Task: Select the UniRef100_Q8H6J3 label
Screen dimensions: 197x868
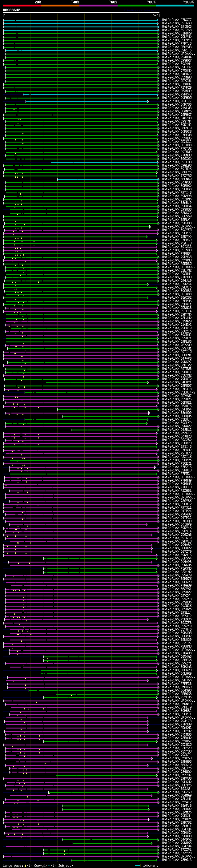Action: (177, 860)
